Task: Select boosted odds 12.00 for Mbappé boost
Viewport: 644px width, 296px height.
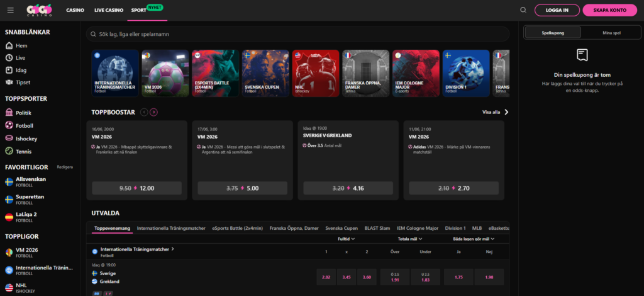Action: [136, 188]
